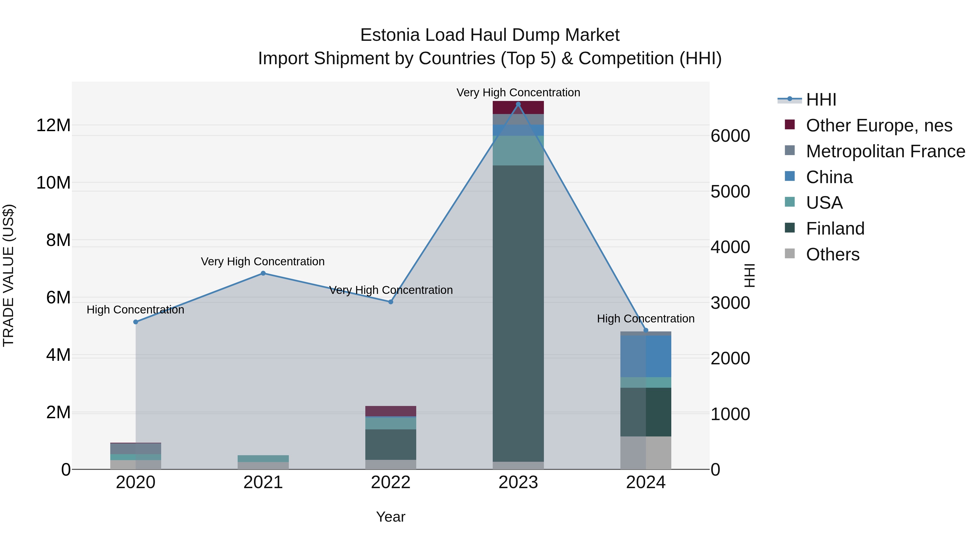Click the Others gray legend swatch
980x551 pixels.
click(x=790, y=254)
